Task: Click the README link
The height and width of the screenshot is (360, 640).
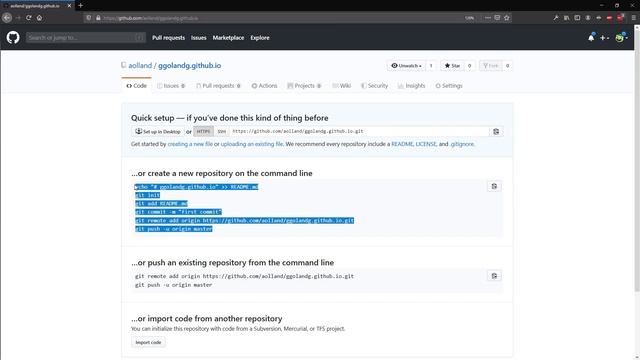Action: [x=402, y=144]
